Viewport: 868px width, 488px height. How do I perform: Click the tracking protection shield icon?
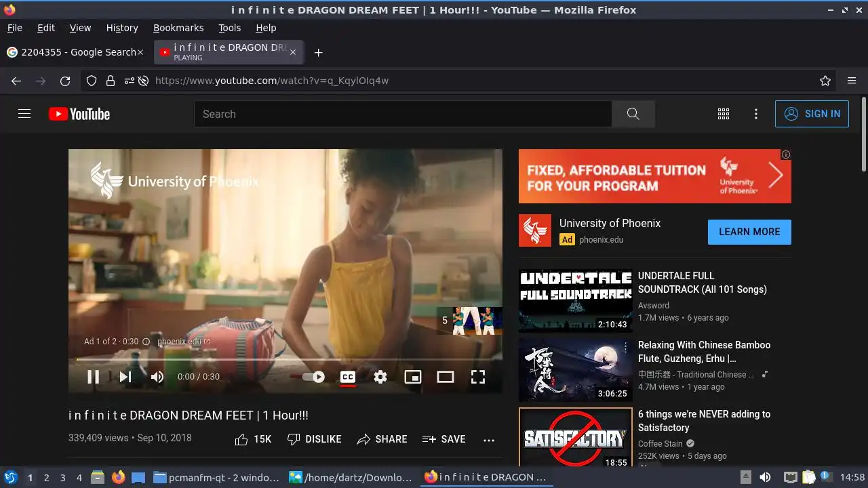pyautogui.click(x=92, y=81)
